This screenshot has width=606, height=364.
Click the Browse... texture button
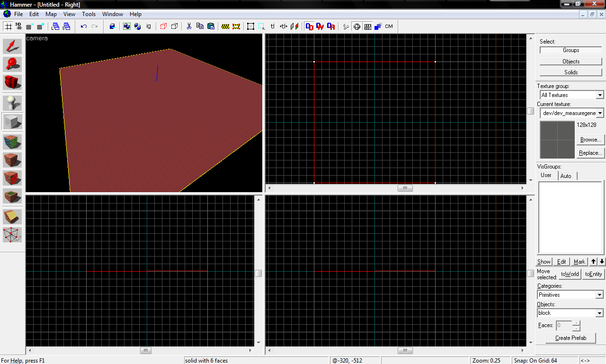coord(590,140)
